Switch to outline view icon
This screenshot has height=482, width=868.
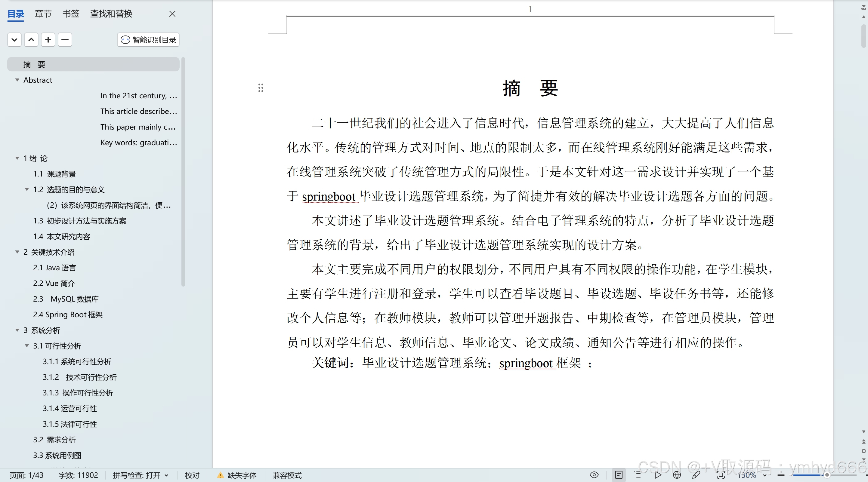[x=638, y=475]
